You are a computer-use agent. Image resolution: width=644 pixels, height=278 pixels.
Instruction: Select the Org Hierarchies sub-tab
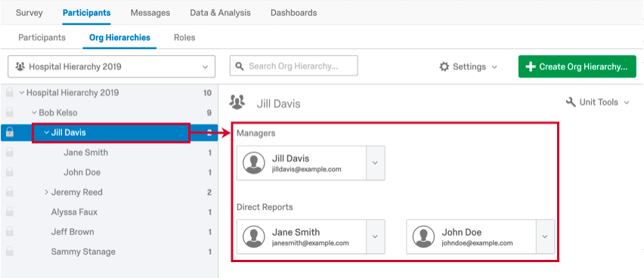click(x=119, y=37)
